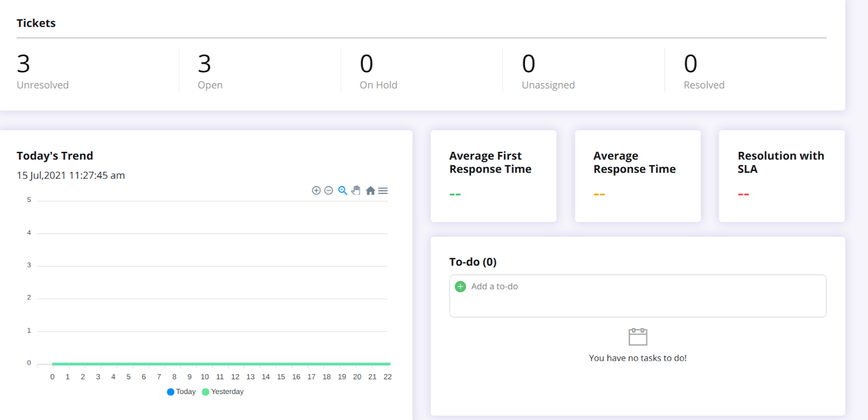Click the green plus to-do icon
Viewport: 868px width, 420px height.
pos(460,287)
